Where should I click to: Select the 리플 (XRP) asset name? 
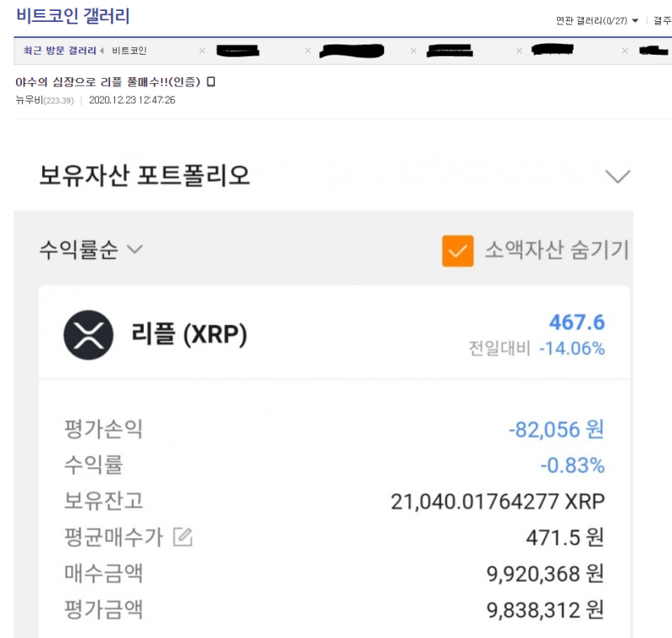point(189,335)
